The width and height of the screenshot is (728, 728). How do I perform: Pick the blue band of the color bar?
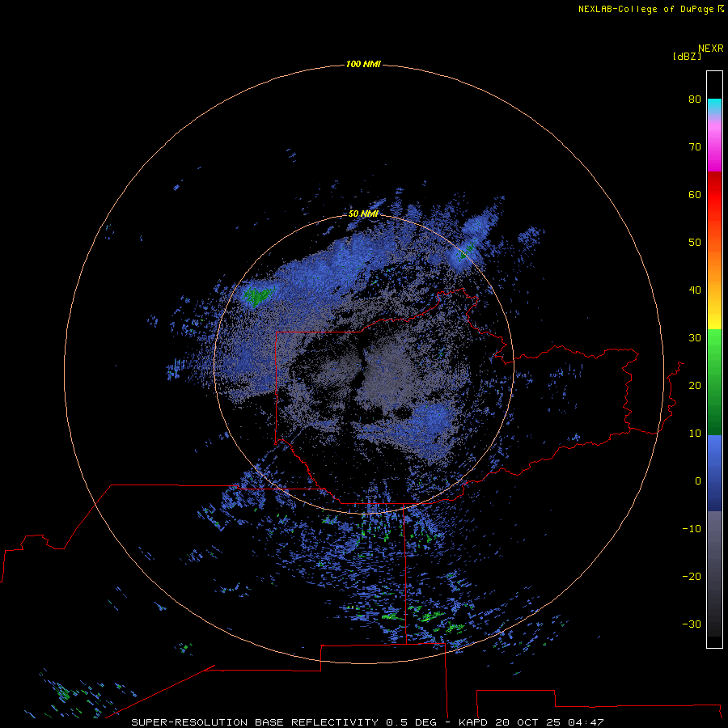(714, 472)
